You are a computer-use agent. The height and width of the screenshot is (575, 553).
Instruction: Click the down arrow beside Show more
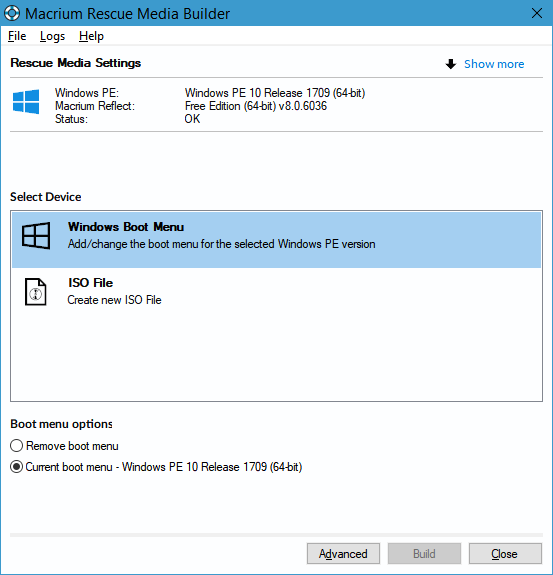pyautogui.click(x=451, y=64)
